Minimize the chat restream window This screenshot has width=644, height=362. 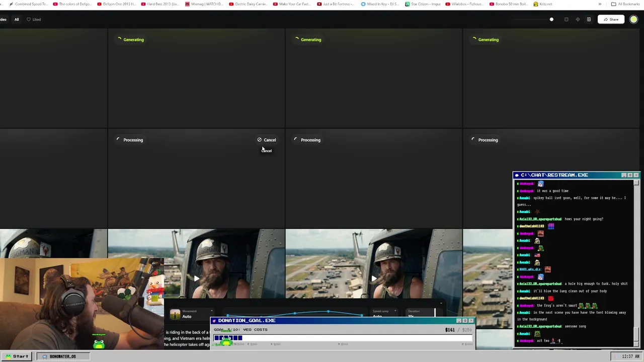click(624, 175)
